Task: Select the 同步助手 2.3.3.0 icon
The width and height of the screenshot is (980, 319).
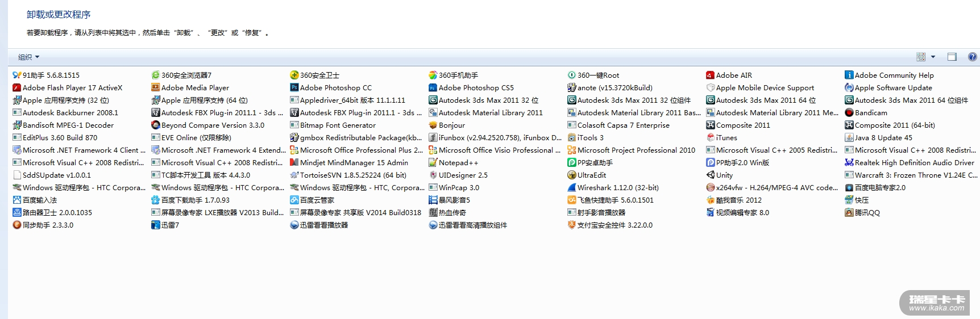Action: coord(17,225)
